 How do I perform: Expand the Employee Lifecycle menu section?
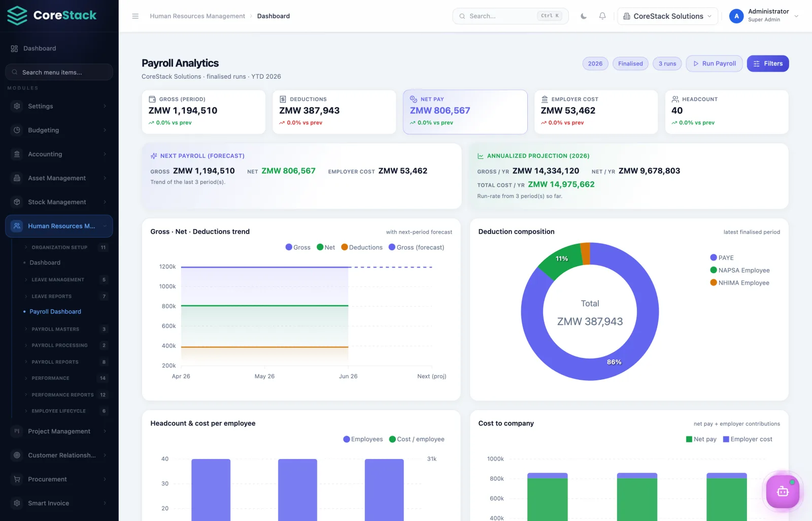tap(65, 411)
